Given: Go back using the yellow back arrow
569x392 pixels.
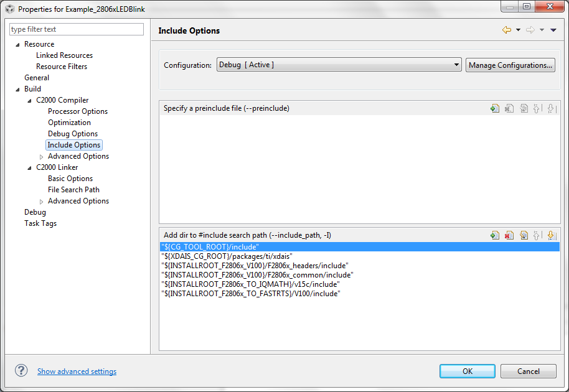Looking at the screenshot, I should [x=507, y=30].
